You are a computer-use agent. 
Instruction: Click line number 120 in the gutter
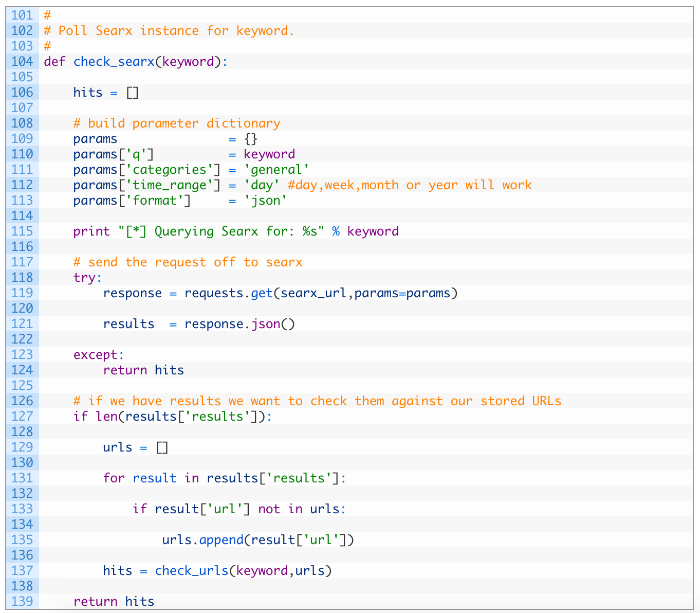coord(22,309)
